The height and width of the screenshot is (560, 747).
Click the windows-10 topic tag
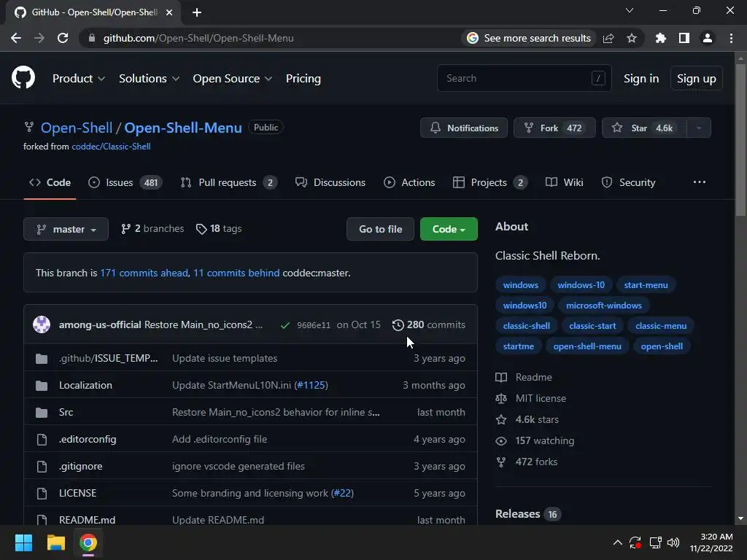coord(581,285)
